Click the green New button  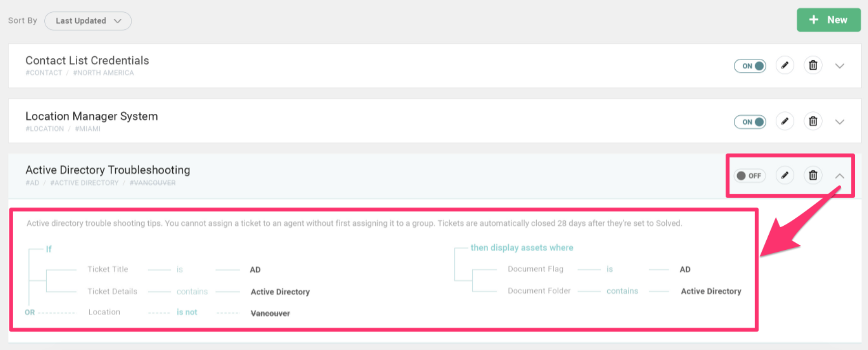828,20
